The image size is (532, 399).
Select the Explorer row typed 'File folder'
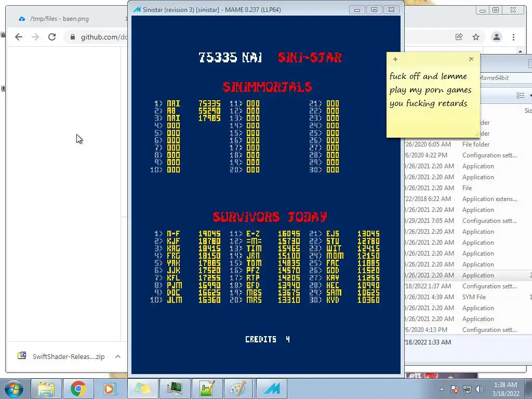tap(468, 144)
